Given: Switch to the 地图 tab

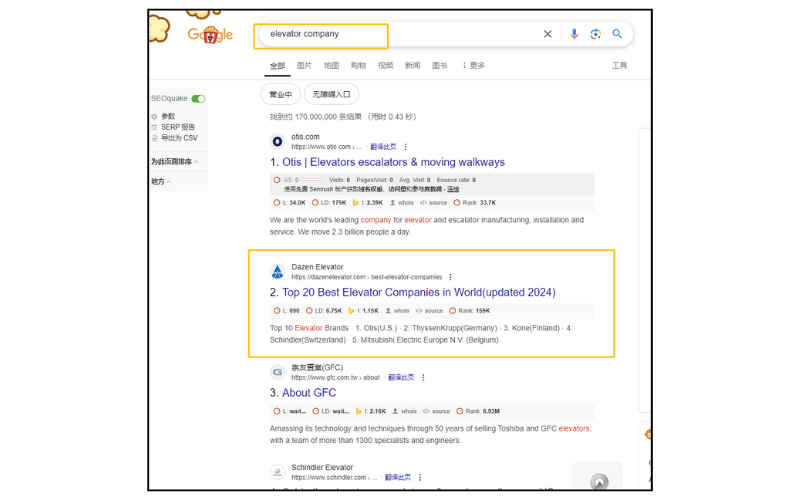Looking at the screenshot, I should [331, 66].
